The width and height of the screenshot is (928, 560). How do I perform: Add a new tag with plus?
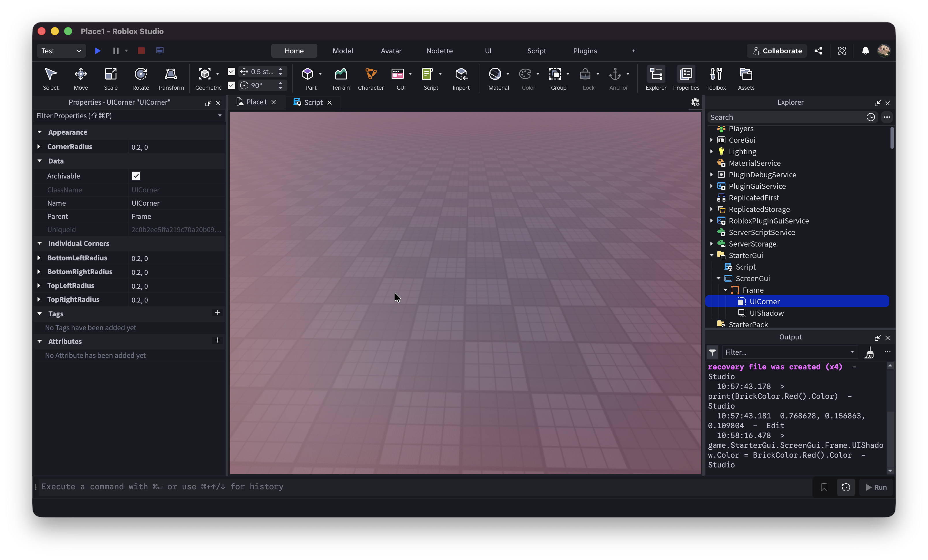pyautogui.click(x=217, y=312)
